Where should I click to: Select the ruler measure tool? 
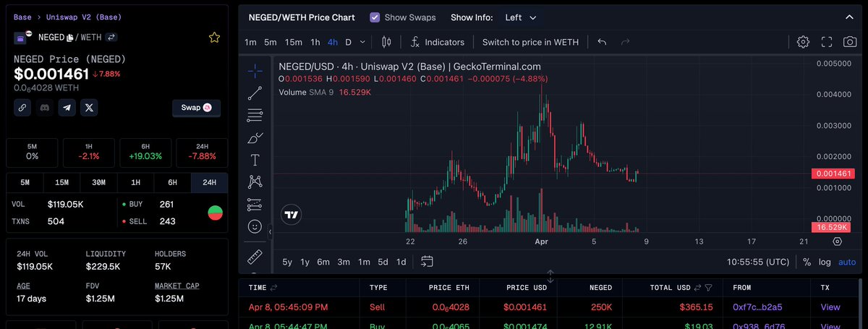[x=255, y=256]
